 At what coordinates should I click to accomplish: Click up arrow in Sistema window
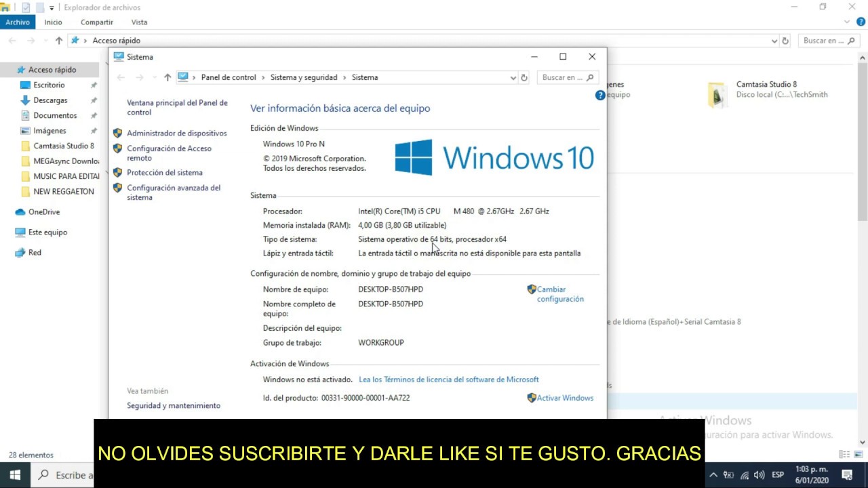pos(167,77)
